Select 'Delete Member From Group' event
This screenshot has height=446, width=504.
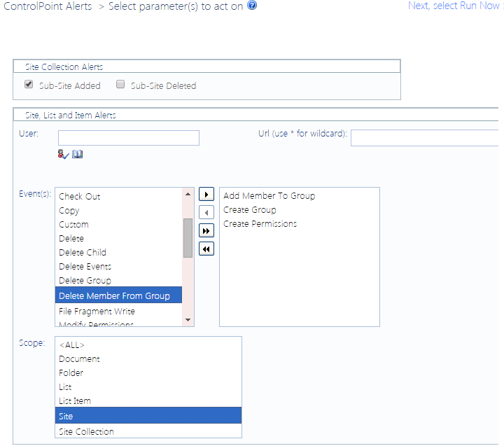tap(118, 295)
